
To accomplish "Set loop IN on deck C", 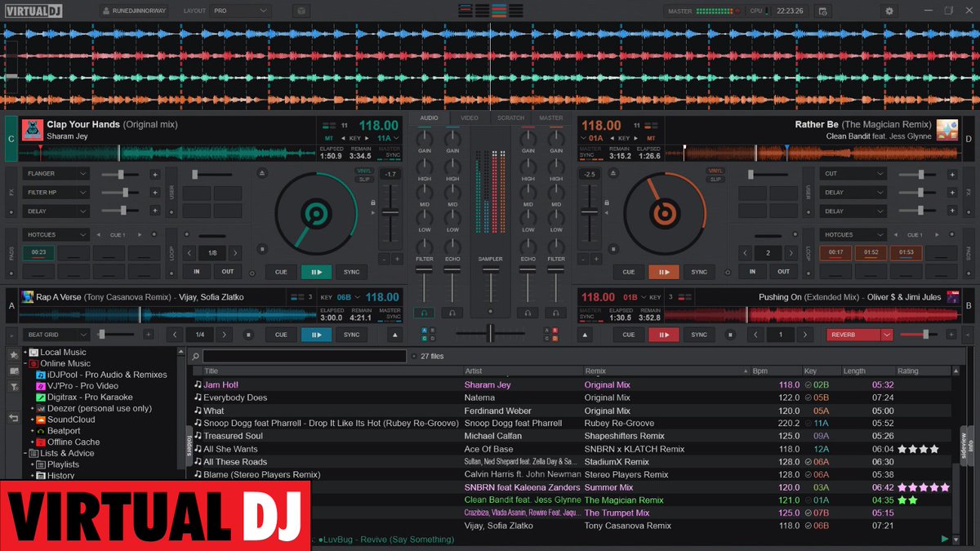I will coord(197,272).
